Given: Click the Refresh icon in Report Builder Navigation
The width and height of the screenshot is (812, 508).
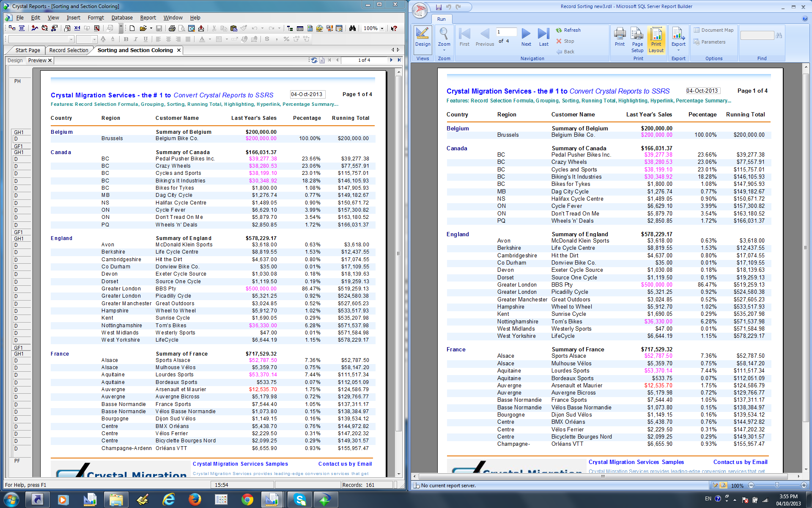Looking at the screenshot, I should (x=569, y=30).
